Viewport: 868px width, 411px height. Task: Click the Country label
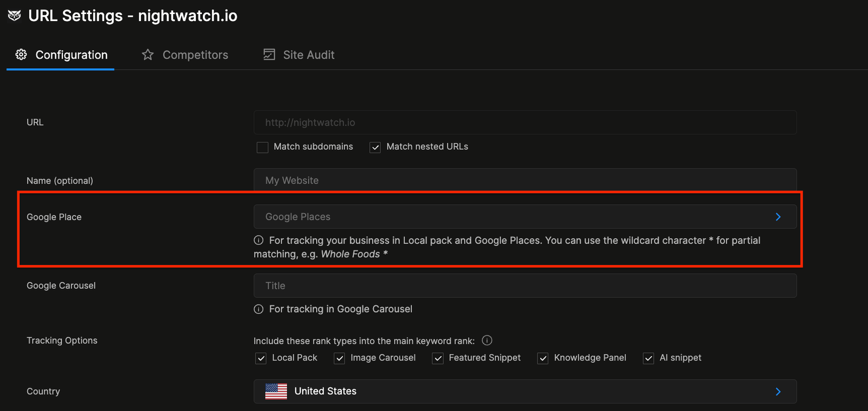point(43,391)
